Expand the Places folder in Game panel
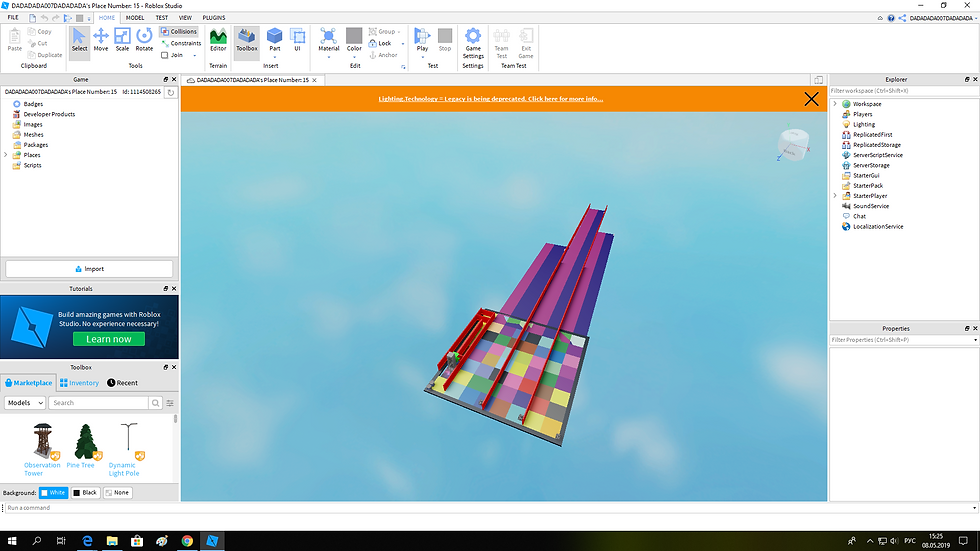 coord(6,155)
